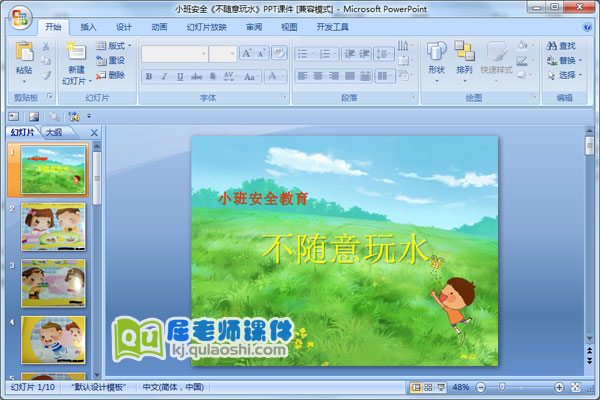The height and width of the screenshot is (400, 600).
Task: Switch to the View ribbon tab
Action: coord(289,27)
